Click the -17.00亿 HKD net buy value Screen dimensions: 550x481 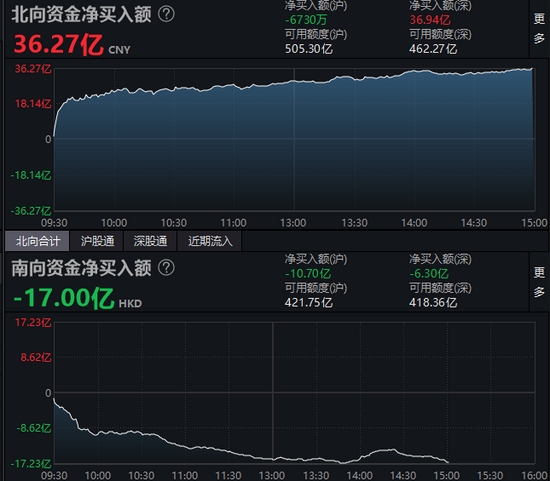point(78,298)
